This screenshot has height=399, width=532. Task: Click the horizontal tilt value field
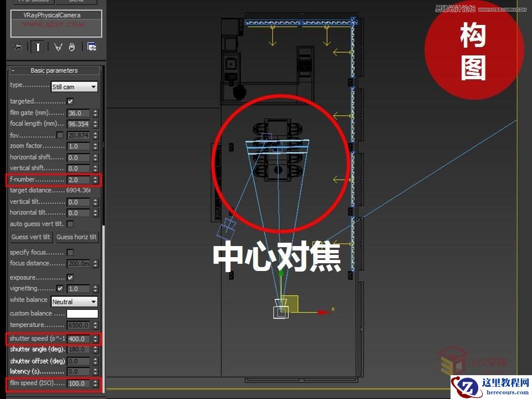(78, 213)
